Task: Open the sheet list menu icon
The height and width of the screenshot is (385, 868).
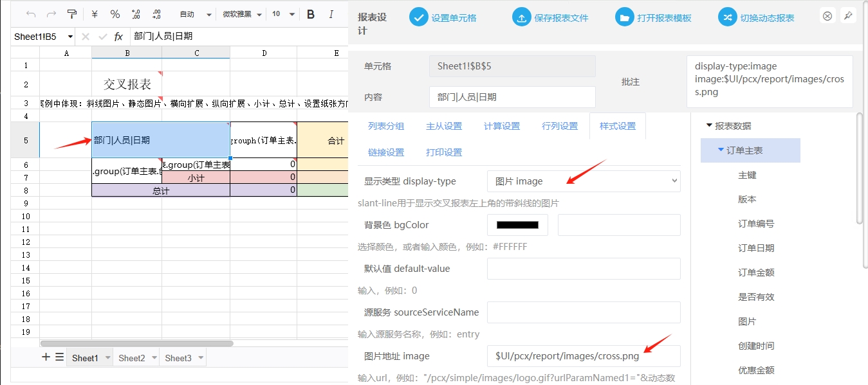Action: [59, 357]
